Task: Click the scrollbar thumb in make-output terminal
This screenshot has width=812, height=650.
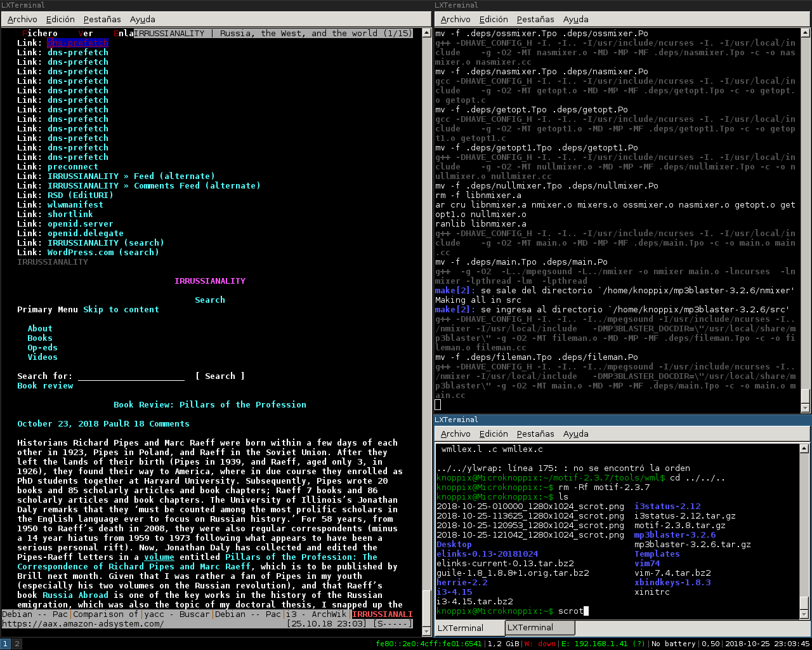Action: pyautogui.click(x=805, y=395)
